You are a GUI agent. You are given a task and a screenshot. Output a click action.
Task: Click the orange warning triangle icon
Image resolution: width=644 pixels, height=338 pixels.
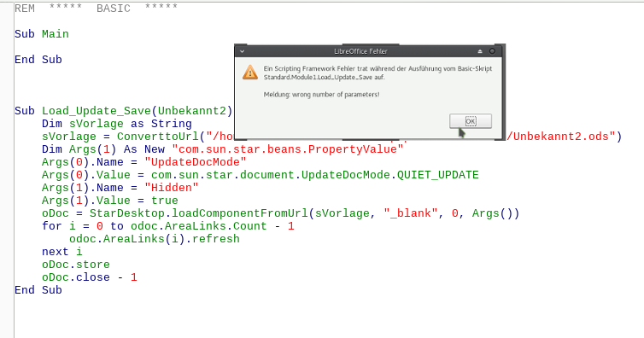click(x=250, y=73)
